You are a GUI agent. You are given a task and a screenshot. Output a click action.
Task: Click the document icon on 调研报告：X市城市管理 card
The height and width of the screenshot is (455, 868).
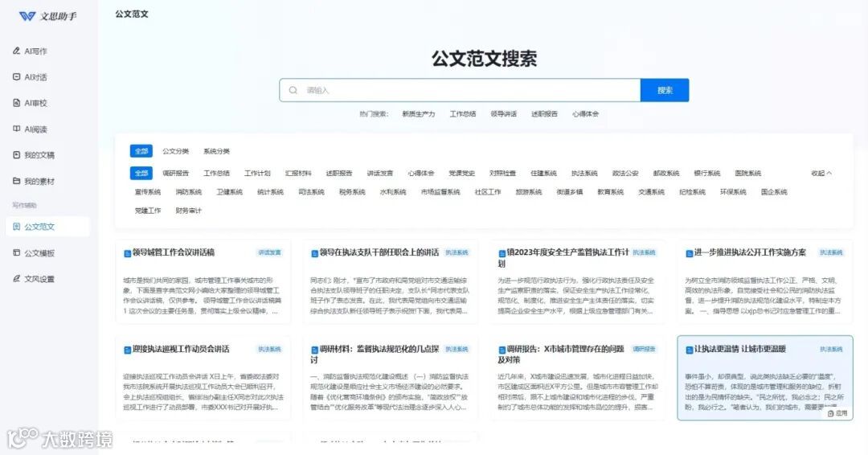click(x=502, y=350)
